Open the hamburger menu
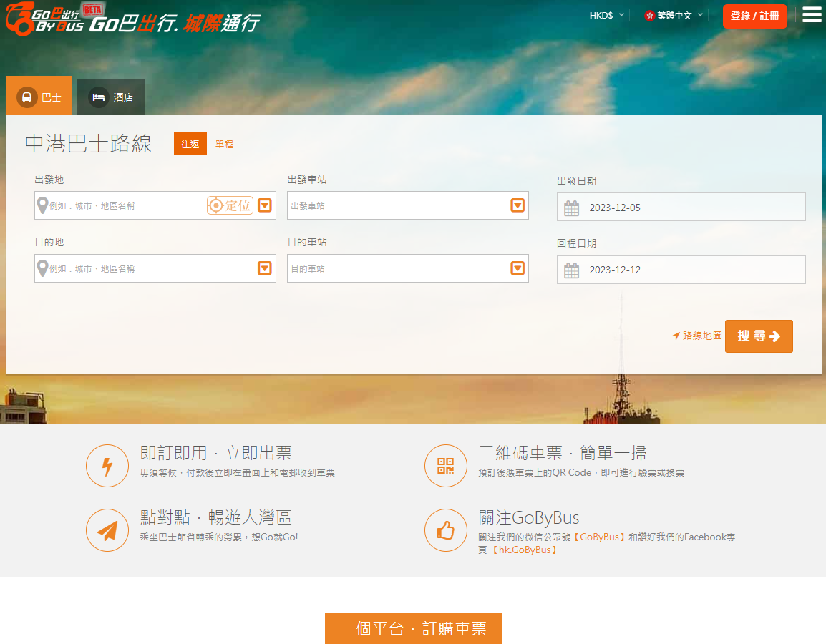This screenshot has height=644, width=826. click(812, 15)
